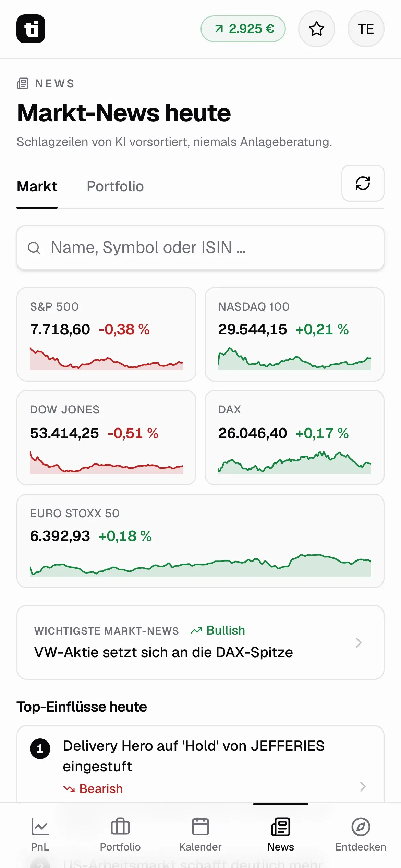This screenshot has height=868, width=401.
Task: Go to PnL in bottom navigation
Action: pos(40,835)
